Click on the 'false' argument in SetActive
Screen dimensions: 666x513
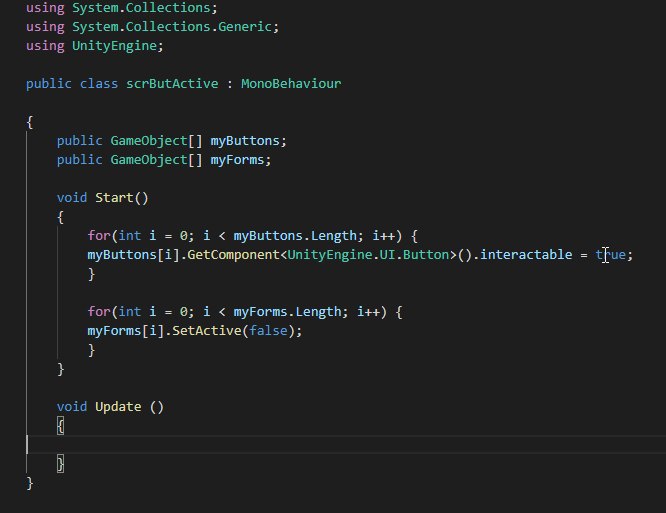(x=268, y=331)
